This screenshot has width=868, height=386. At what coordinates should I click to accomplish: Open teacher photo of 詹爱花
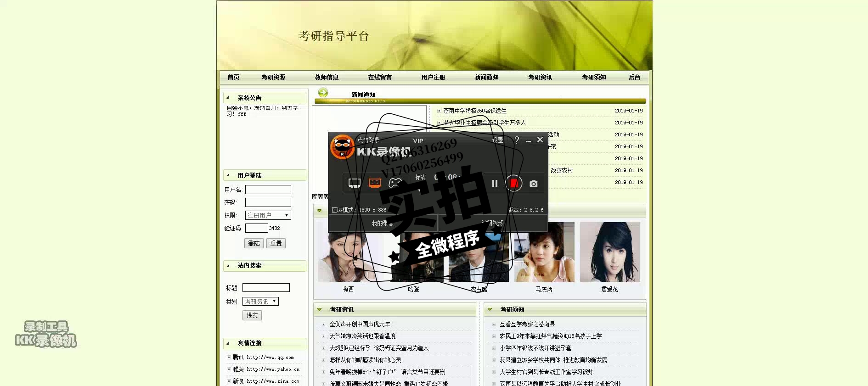click(x=610, y=252)
